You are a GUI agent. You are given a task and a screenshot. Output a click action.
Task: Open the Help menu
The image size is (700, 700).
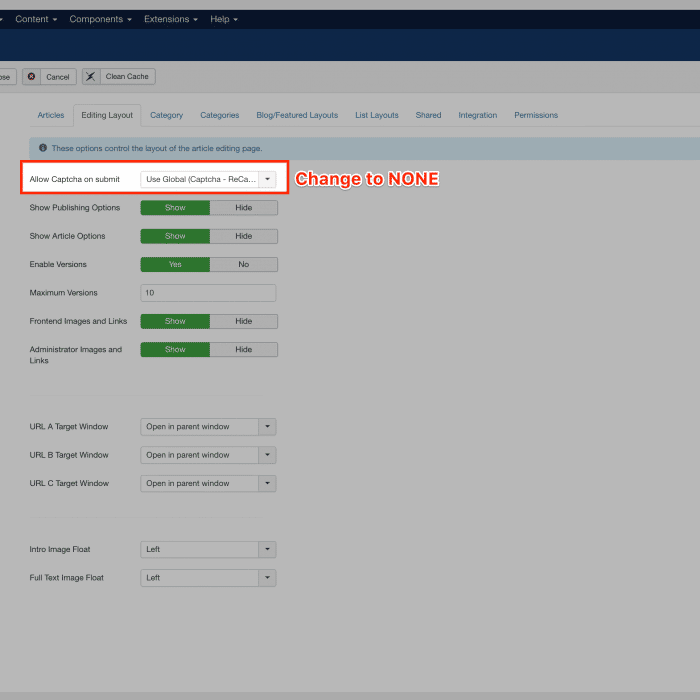pyautogui.click(x=224, y=19)
